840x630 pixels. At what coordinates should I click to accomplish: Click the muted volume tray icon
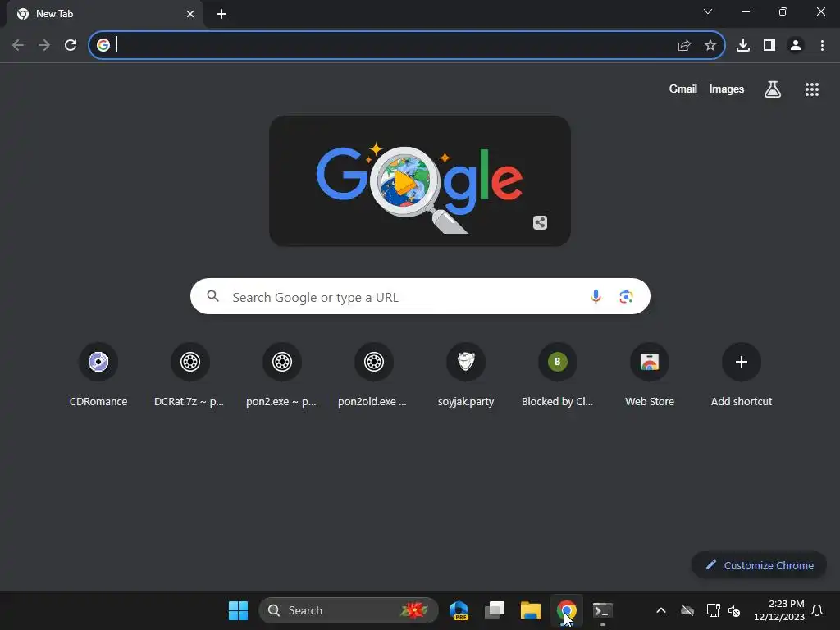tap(734, 610)
